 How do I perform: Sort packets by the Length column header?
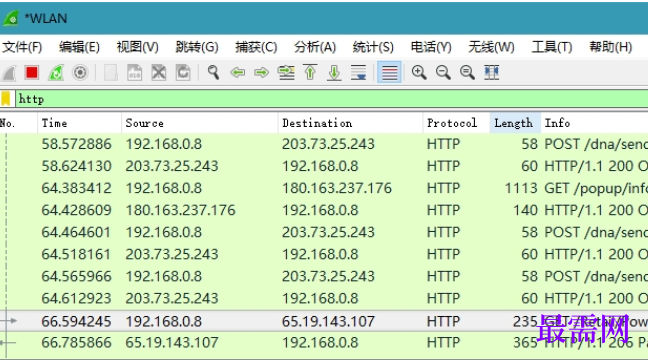click(x=515, y=123)
